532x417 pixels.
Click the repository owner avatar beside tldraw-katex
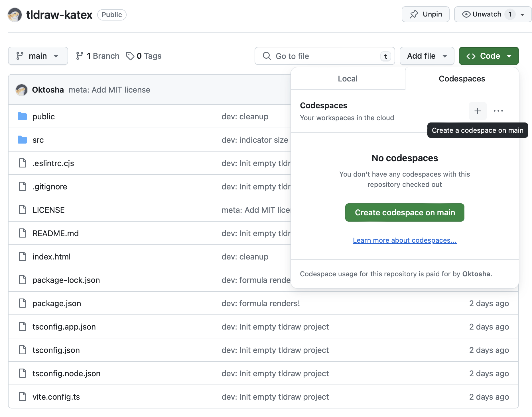(15, 15)
